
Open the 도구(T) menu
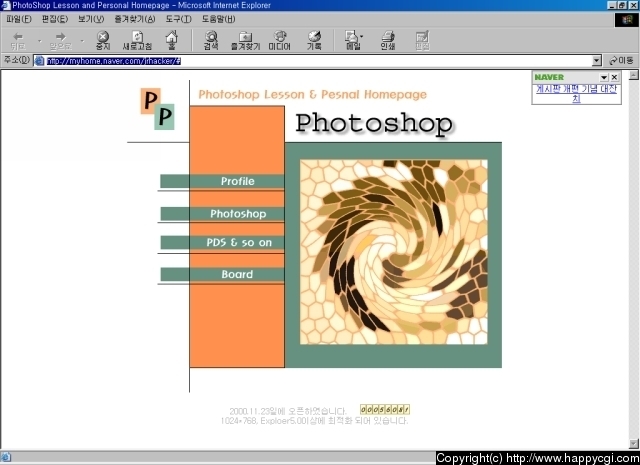(178, 19)
